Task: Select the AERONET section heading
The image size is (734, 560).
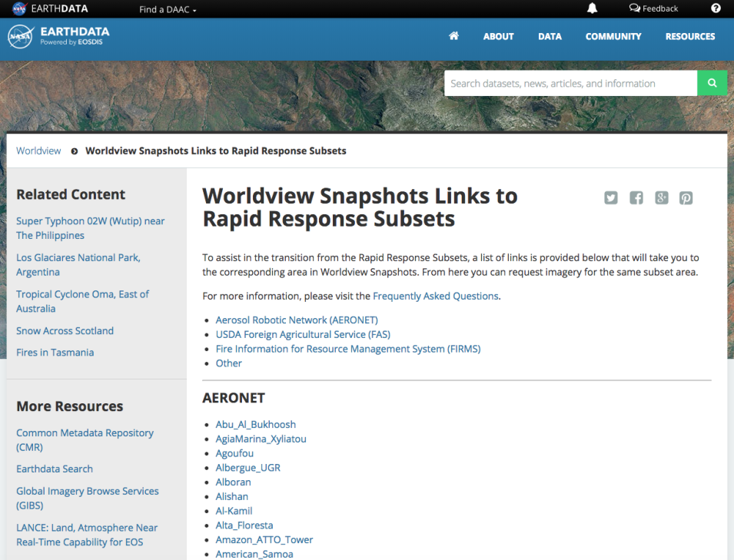Action: [234, 398]
